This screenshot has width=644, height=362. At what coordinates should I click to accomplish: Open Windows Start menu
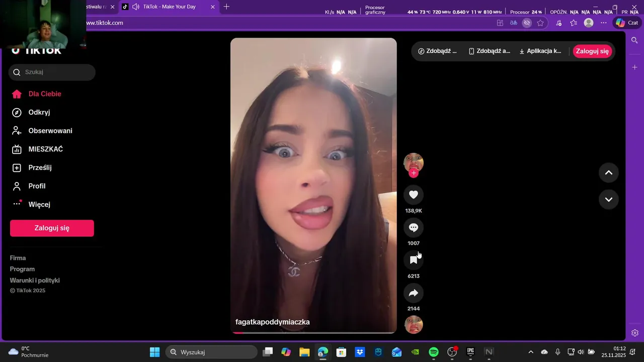pos(154,352)
